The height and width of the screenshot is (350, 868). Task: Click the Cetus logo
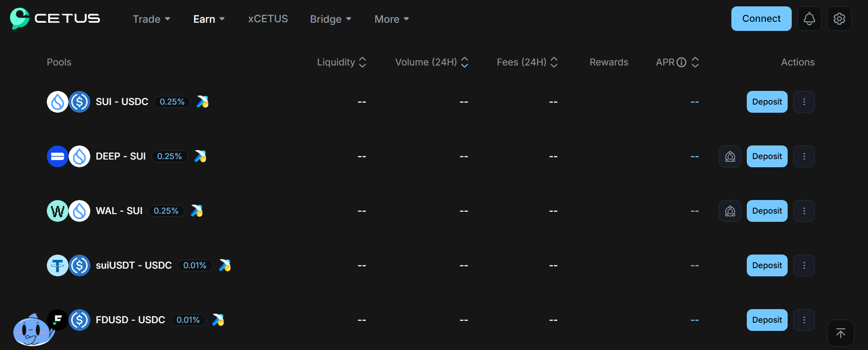pyautogui.click(x=55, y=19)
